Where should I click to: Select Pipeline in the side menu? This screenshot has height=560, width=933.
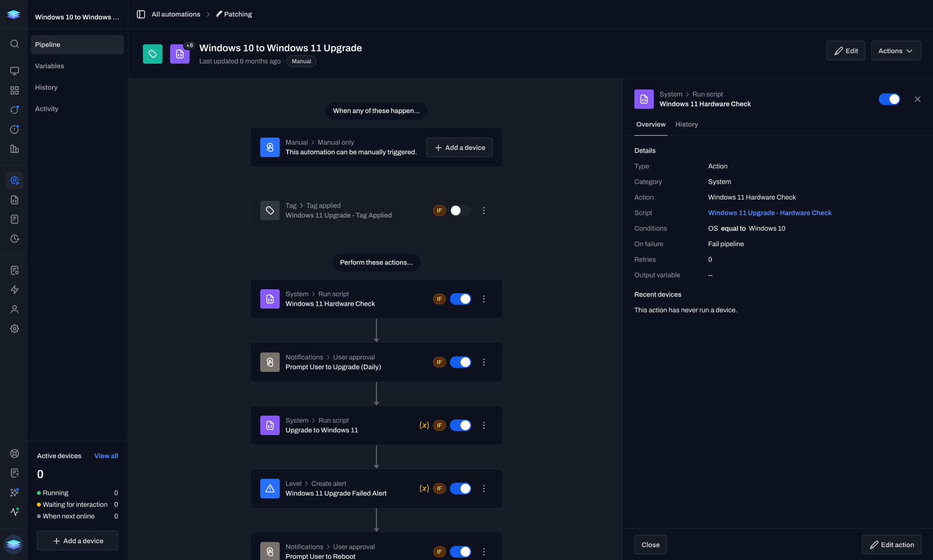coord(77,45)
